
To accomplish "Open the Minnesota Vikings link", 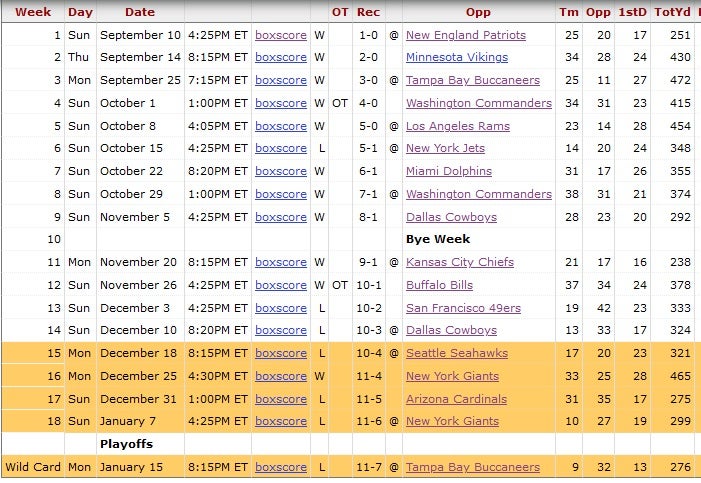I will pyautogui.click(x=456, y=57).
